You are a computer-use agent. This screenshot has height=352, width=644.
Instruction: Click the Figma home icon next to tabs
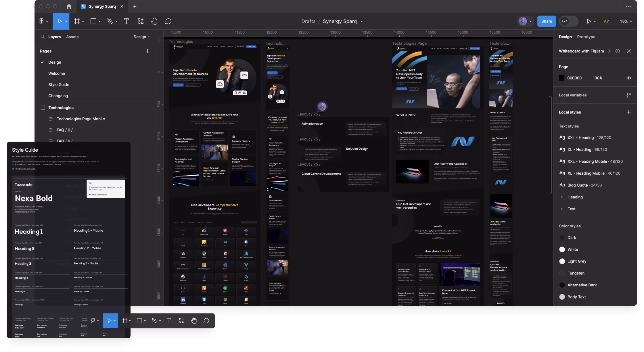pos(69,6)
